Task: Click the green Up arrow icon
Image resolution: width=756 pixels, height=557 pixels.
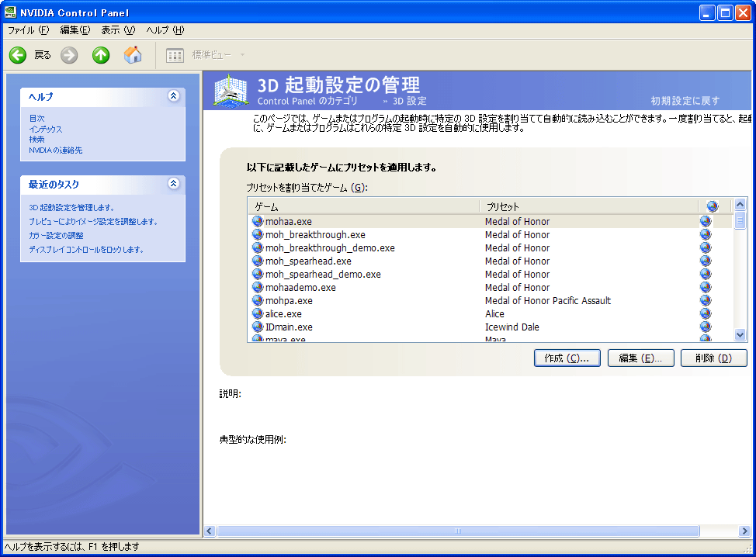Action: (x=101, y=55)
